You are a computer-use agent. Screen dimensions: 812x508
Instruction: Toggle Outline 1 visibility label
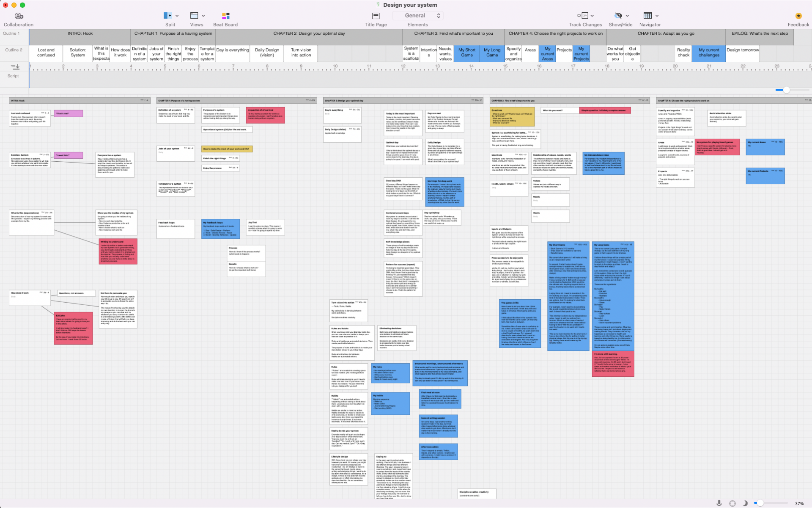[x=13, y=33]
